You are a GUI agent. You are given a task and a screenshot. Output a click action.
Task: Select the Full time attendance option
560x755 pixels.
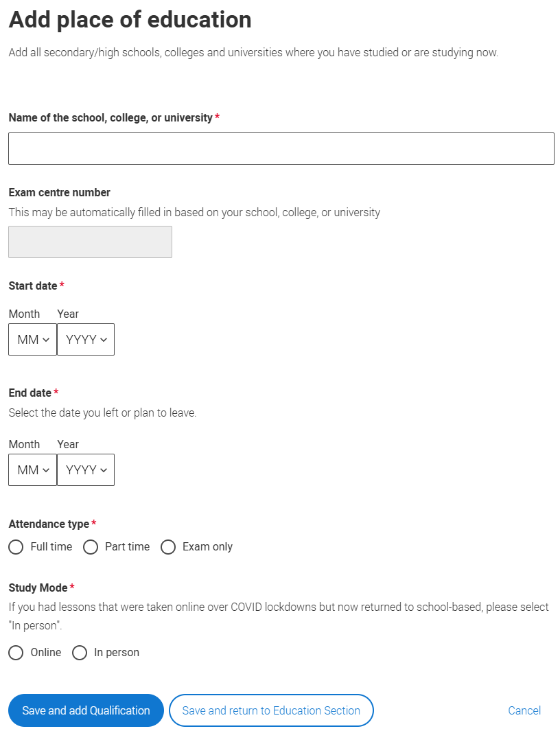coord(16,547)
